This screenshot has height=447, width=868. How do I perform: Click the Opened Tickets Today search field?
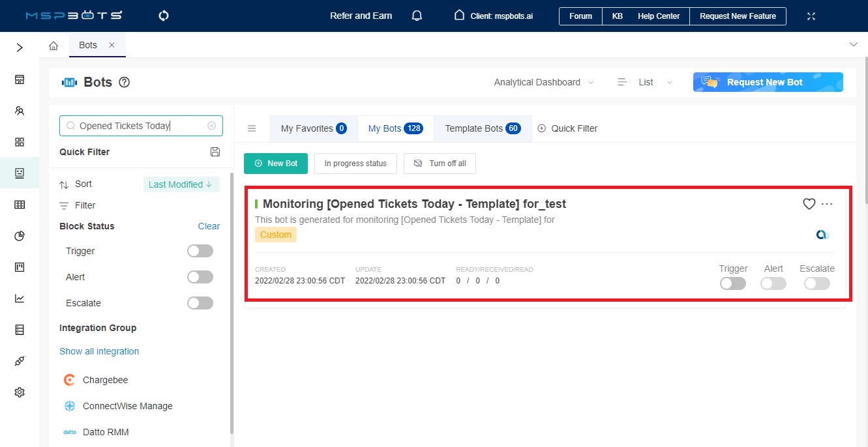tap(137, 125)
